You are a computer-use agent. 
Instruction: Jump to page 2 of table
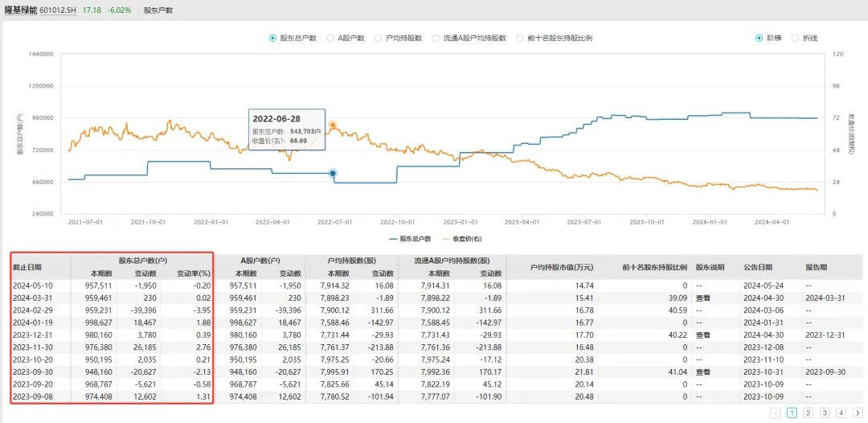tap(808, 413)
